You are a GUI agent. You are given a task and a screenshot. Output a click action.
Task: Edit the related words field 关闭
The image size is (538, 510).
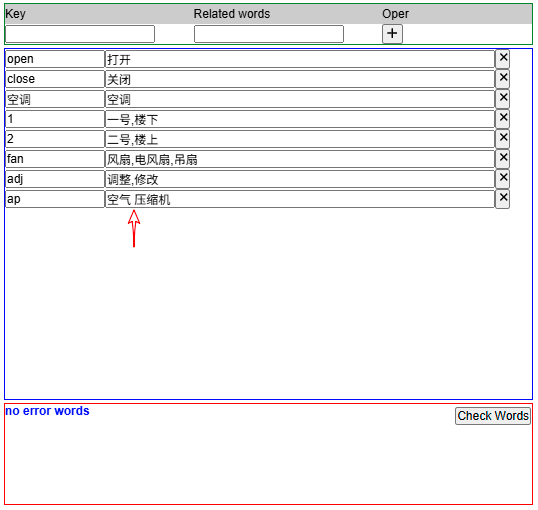(x=300, y=79)
